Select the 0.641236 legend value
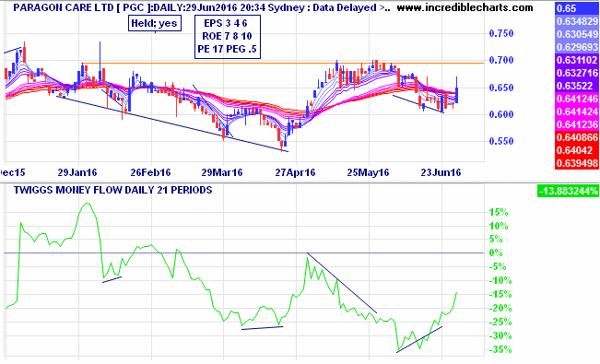 pos(577,124)
